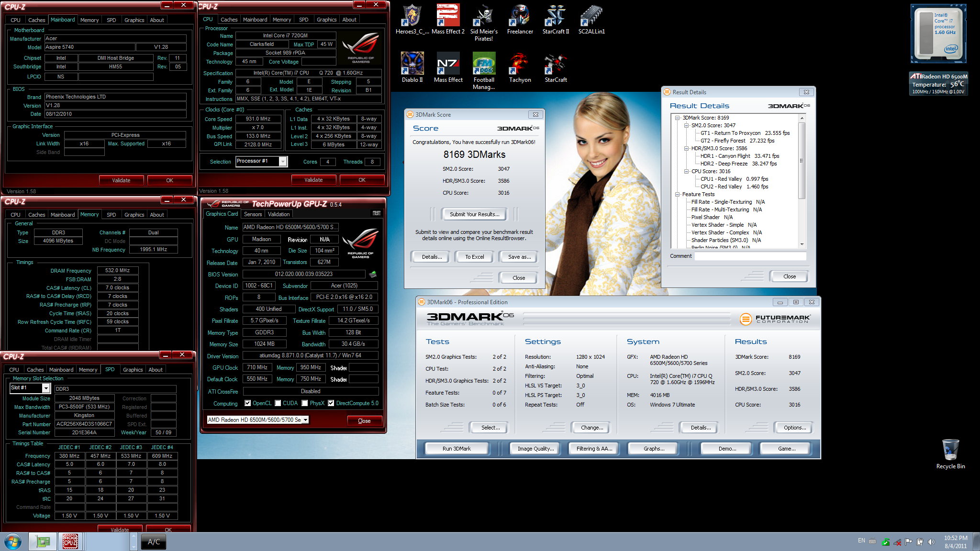Click GPU-Z BIOS save chip icon
This screenshot has height=551, width=980.
pos(373,274)
